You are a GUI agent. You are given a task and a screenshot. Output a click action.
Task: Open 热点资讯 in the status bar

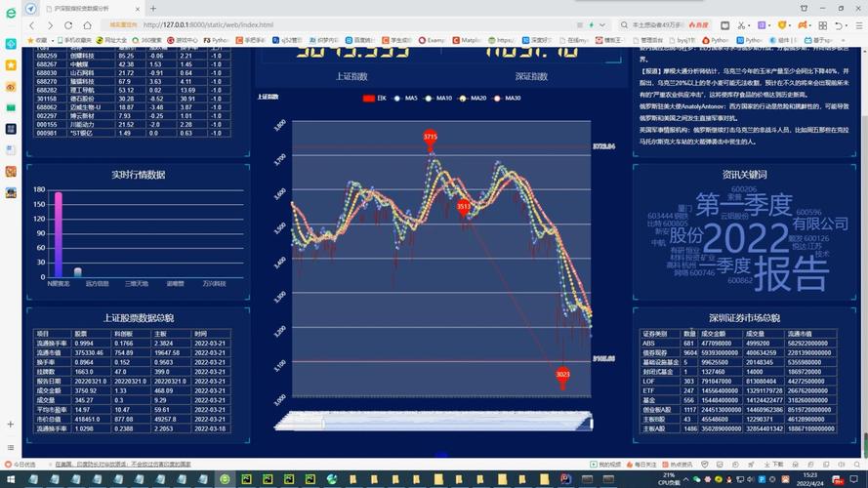click(677, 465)
